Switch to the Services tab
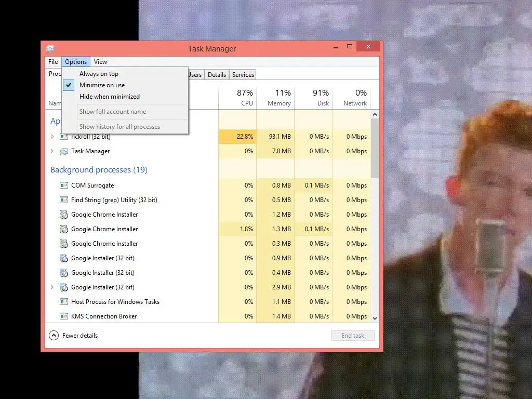 pyautogui.click(x=243, y=75)
